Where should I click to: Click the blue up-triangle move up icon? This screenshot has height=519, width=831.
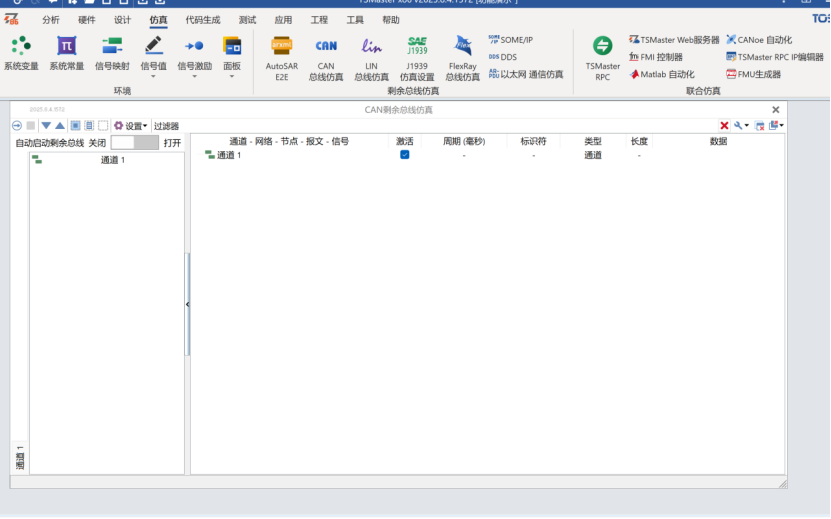(60, 126)
